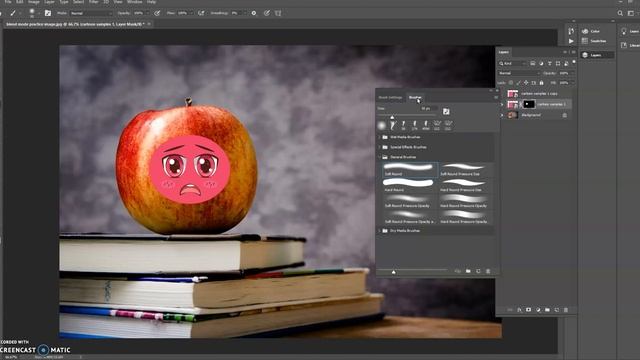This screenshot has width=640, height=360.
Task: Enable airbrush-style build-up icon
Action: click(x=201, y=13)
